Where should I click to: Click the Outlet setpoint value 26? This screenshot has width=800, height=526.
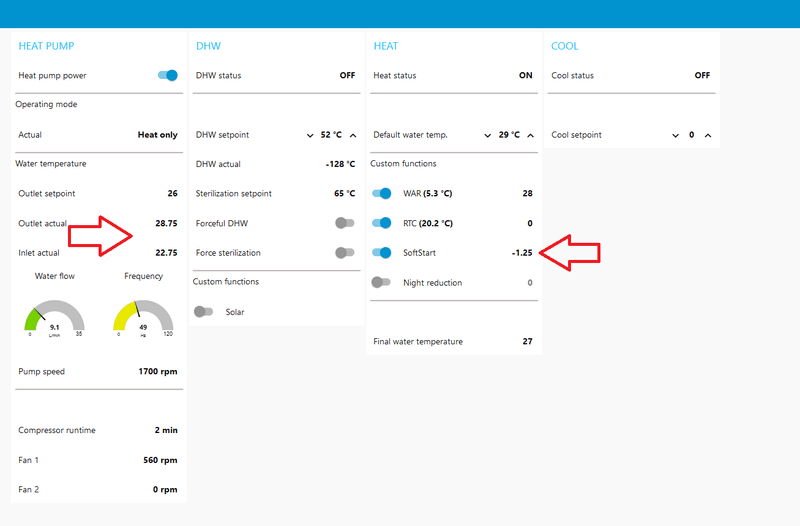pyautogui.click(x=172, y=193)
